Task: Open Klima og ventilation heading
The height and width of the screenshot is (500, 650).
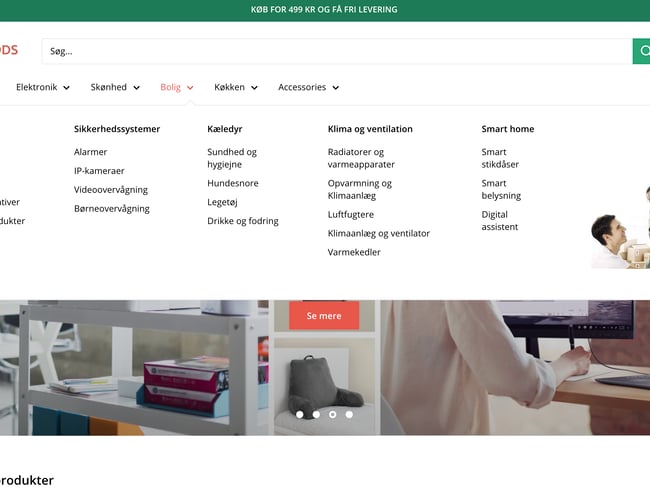Action: tap(370, 129)
